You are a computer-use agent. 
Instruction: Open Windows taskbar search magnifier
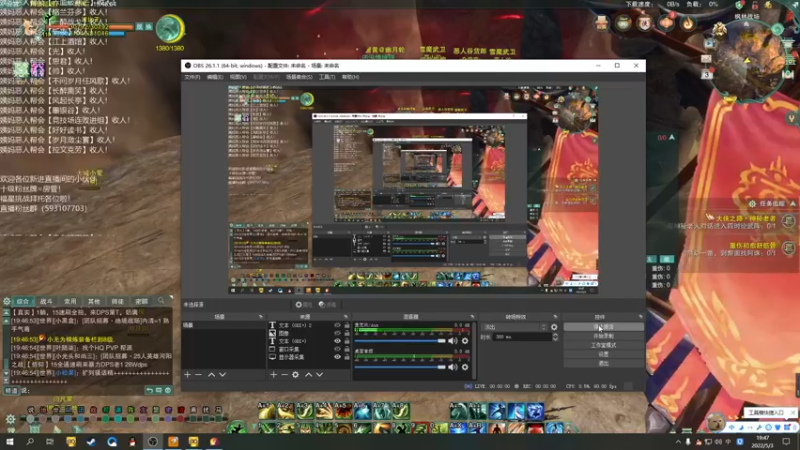coord(30,441)
